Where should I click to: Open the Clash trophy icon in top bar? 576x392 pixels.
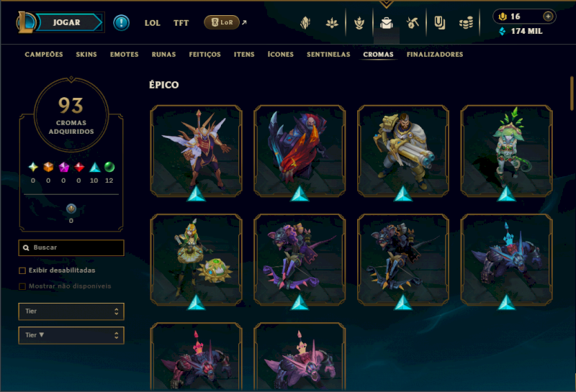[359, 23]
